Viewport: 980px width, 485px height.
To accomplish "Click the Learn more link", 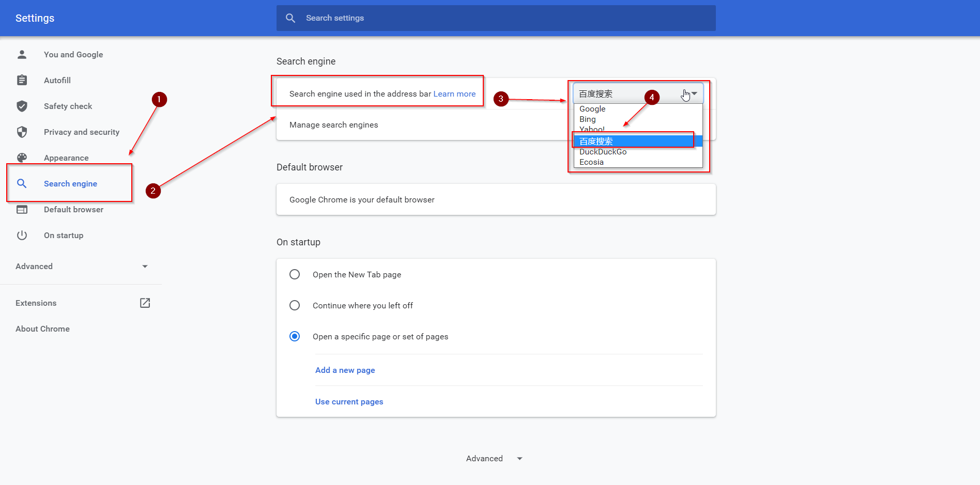I will [x=454, y=93].
